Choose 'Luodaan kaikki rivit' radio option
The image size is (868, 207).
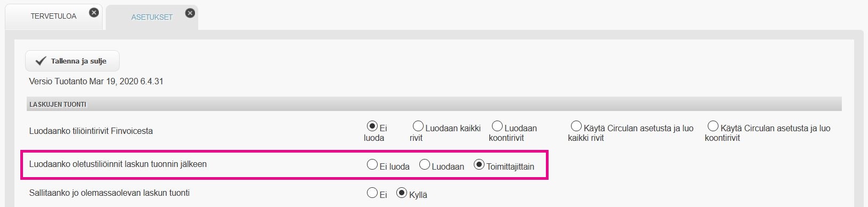pyautogui.click(x=418, y=126)
